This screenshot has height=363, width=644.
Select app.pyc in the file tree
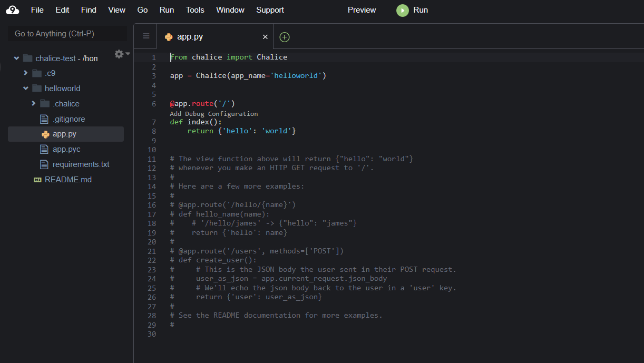(66, 149)
